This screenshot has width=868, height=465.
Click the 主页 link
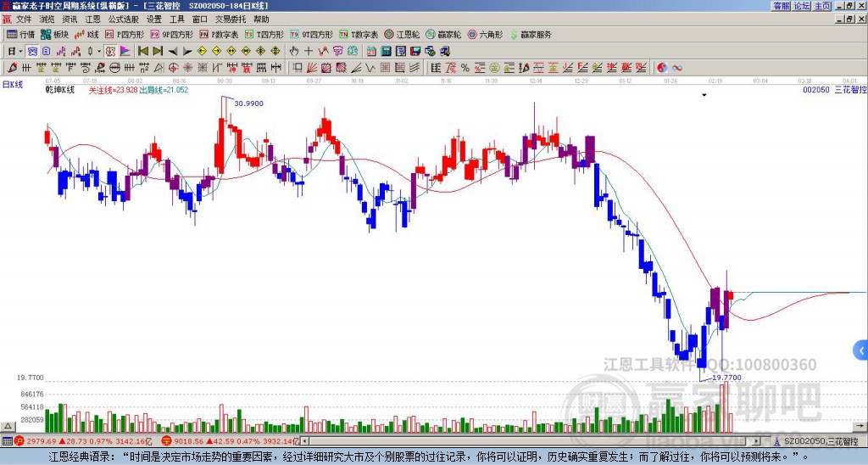click(822, 6)
